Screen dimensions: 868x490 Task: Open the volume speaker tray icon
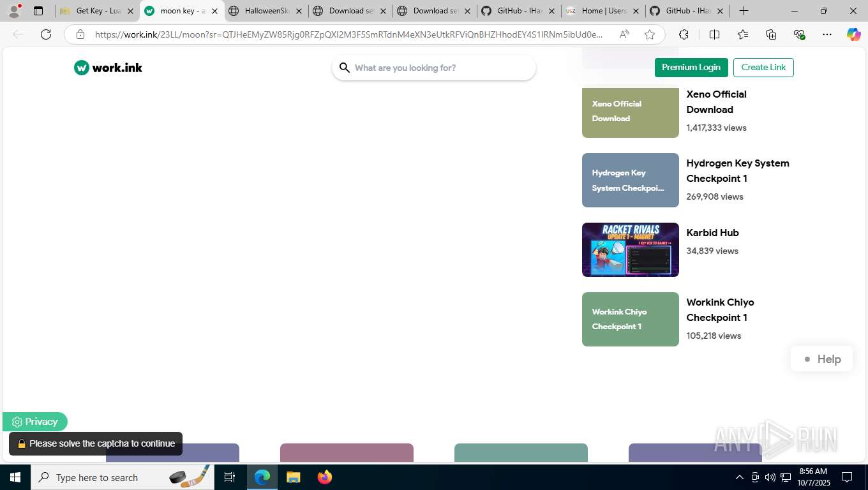(770, 477)
